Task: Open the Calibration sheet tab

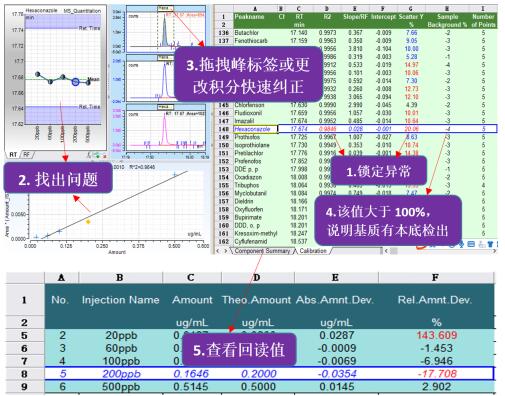Action: [x=313, y=251]
